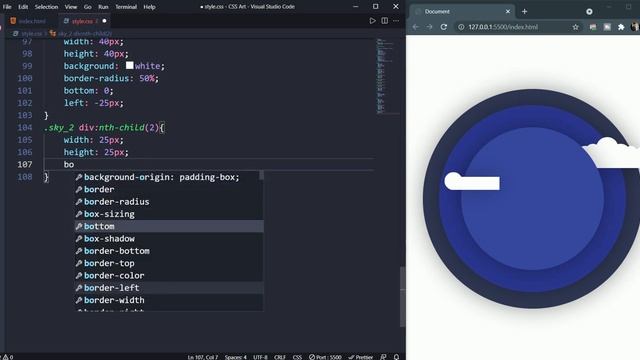The width and height of the screenshot is (640, 360).
Task: Open the editor More Actions ellipsis
Action: [x=396, y=21]
